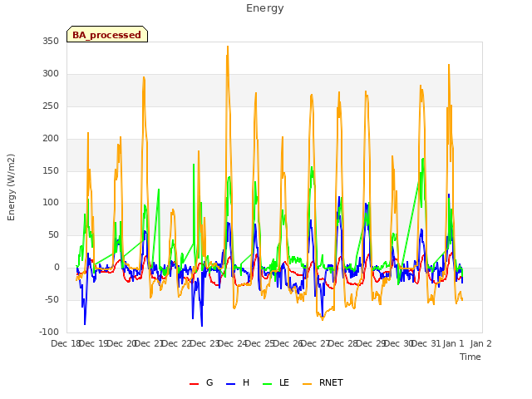Click the -50 y-axis tick label
This screenshot has width=532, height=399.
coord(52,299)
